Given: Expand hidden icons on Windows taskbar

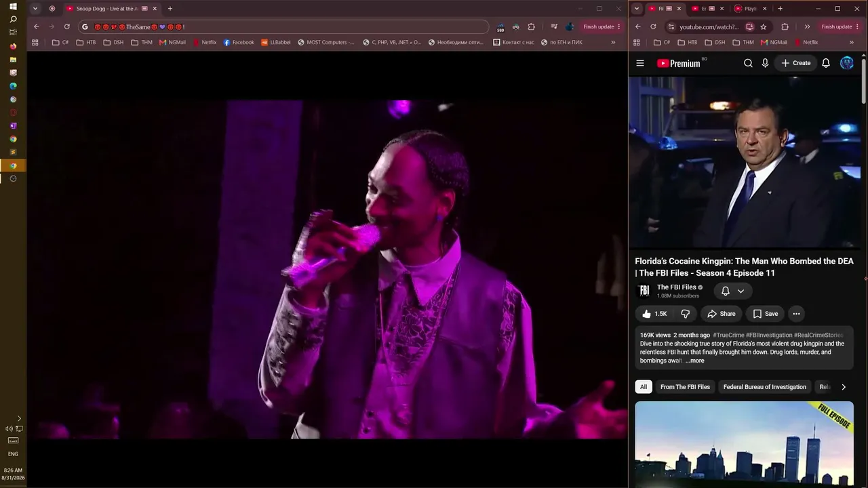Looking at the screenshot, I should click(x=19, y=419).
